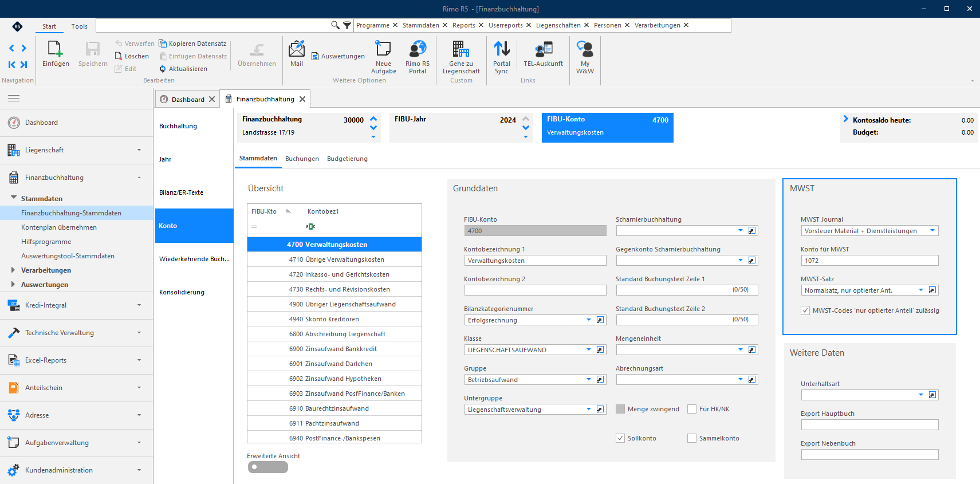
Task: Click the Kontobezeichnung 2 input field
Action: (535, 290)
